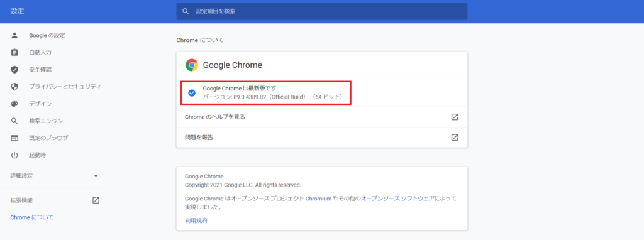
Task: Click the blue checkmark update status icon
Action: pos(191,93)
